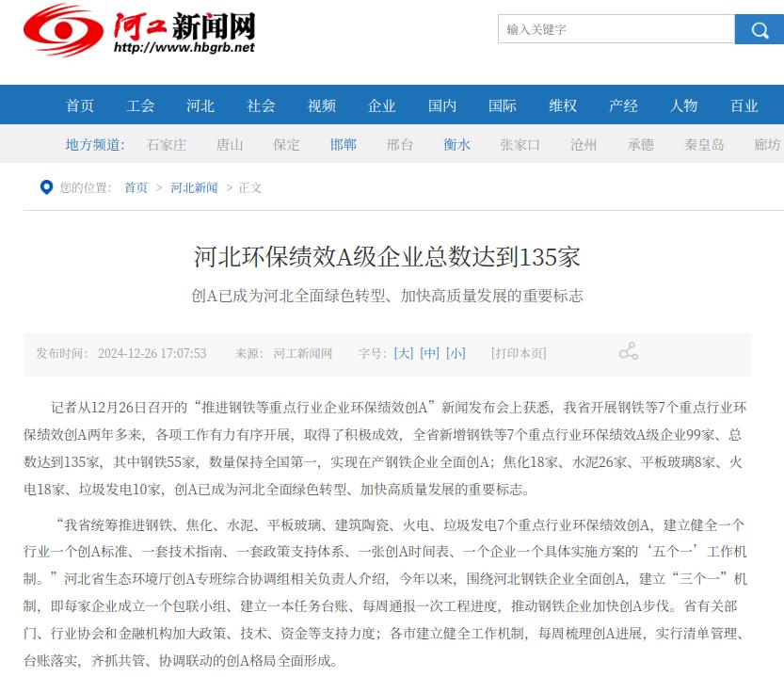Screen dimensions: 784x677
Task: Click the publish time 2024-12-26 17:07:53
Action: 152,353
